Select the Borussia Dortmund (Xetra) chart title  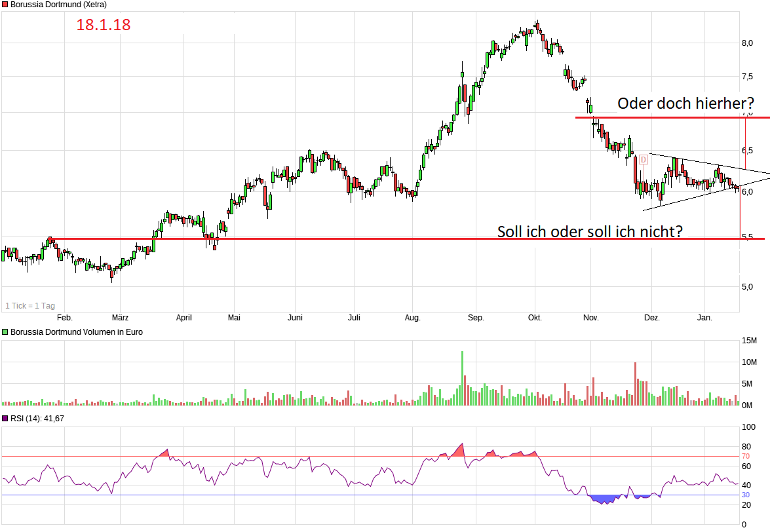point(58,5)
